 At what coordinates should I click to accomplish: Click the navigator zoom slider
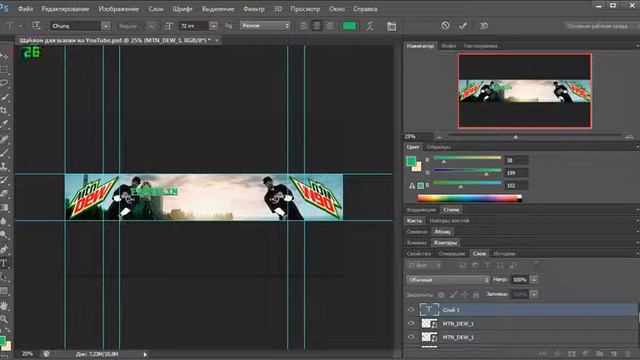click(x=516, y=137)
